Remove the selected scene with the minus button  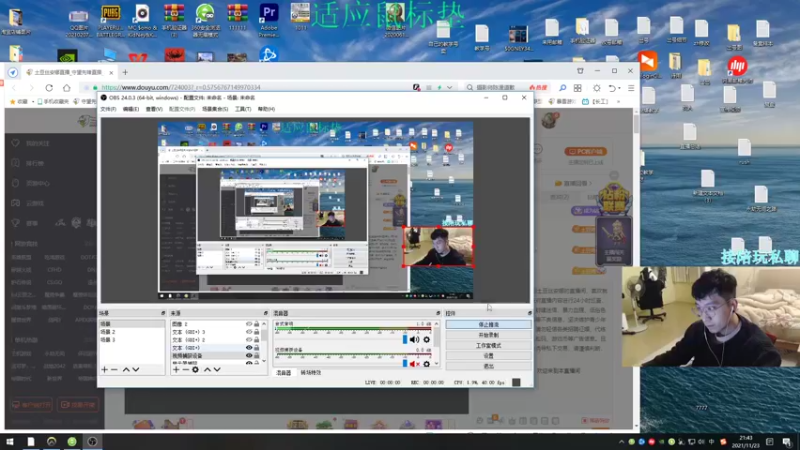click(x=114, y=369)
